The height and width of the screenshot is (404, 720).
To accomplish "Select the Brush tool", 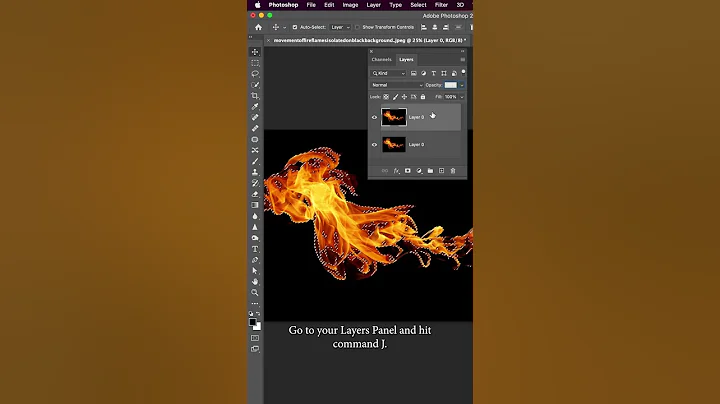I will (255, 161).
